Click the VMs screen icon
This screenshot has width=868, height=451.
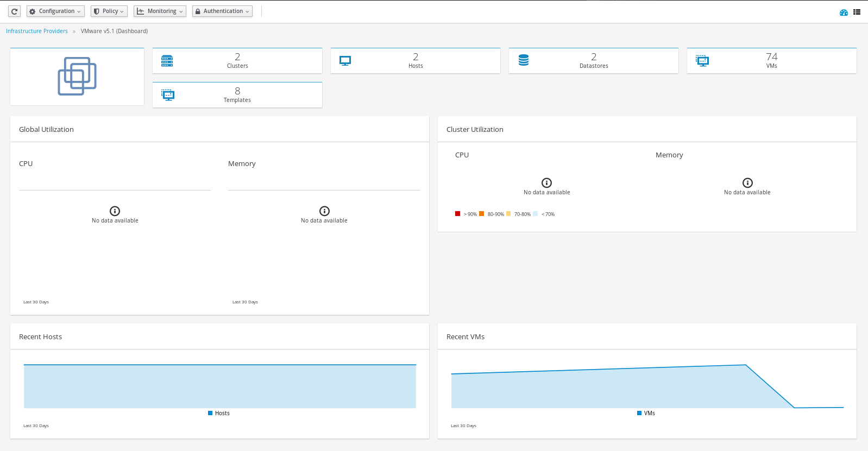(702, 61)
